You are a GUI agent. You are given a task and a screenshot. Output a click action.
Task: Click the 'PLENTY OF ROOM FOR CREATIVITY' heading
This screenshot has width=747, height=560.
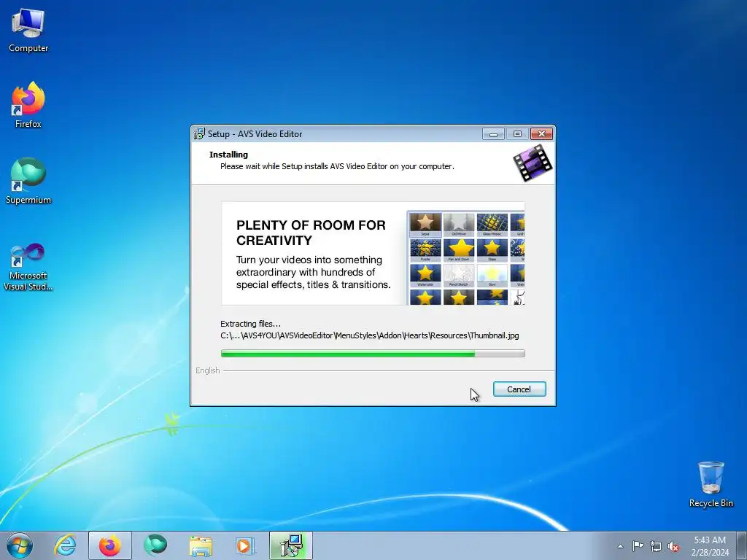(311, 233)
